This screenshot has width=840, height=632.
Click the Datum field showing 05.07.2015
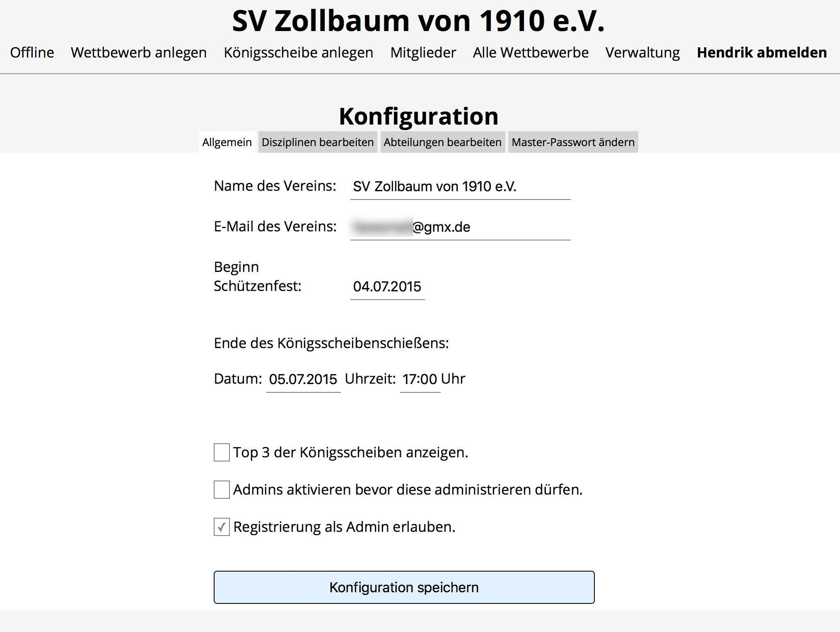coord(303,379)
